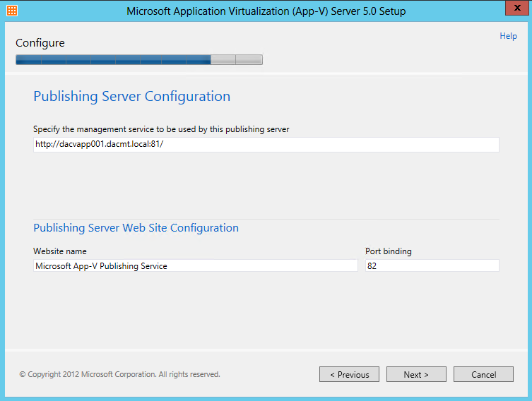
Task: Click the window title text
Action: [x=266, y=11]
